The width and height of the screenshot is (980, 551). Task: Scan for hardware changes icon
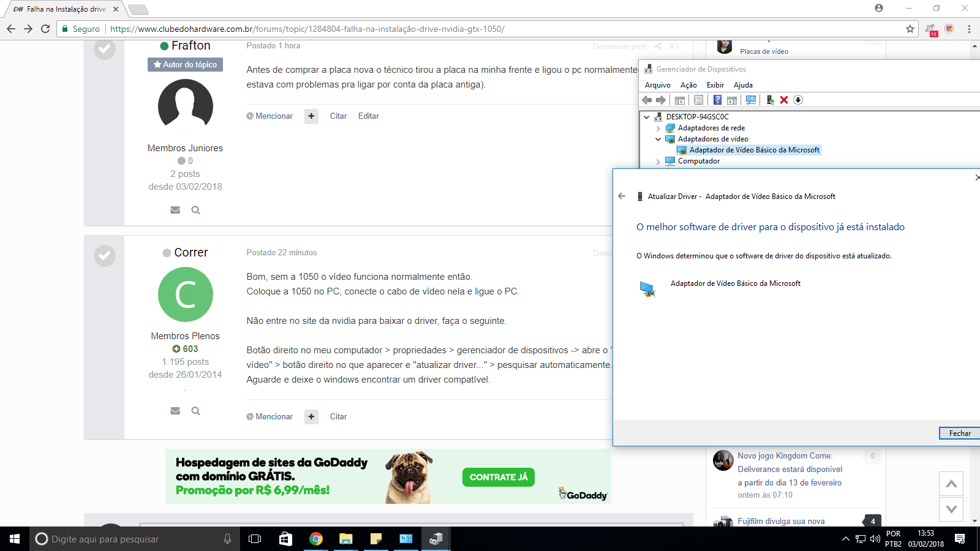tap(751, 100)
